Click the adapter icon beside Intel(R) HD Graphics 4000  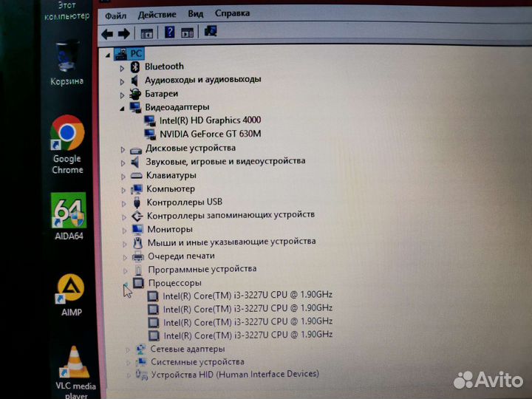pyautogui.click(x=150, y=120)
